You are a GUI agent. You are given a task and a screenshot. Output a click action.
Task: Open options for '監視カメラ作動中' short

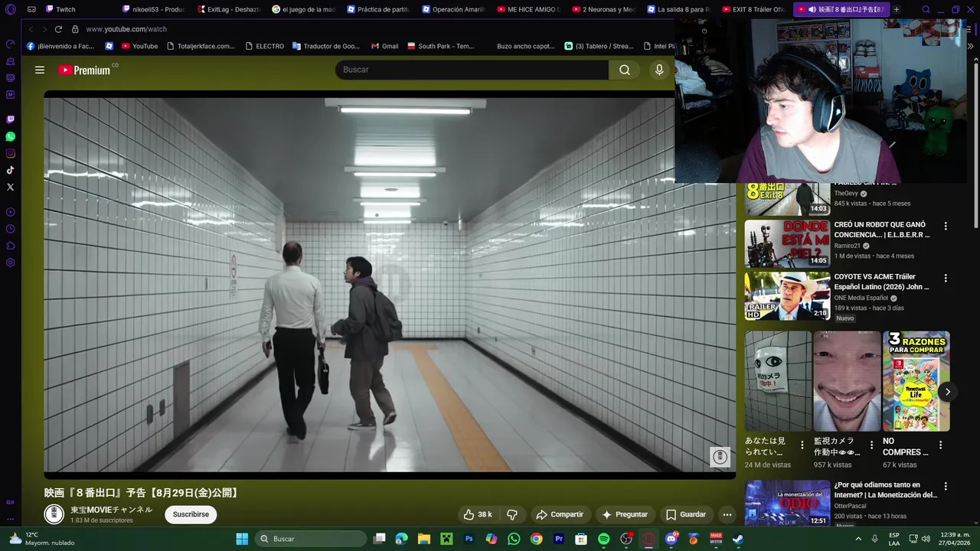coord(871,445)
